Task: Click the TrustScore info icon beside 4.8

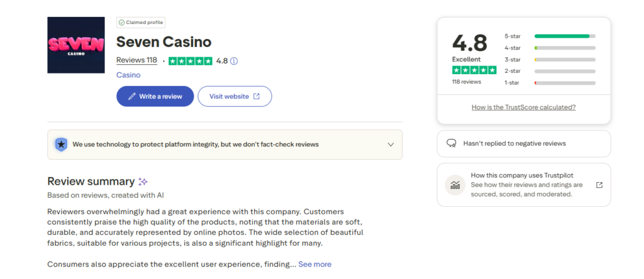Action: point(234,61)
